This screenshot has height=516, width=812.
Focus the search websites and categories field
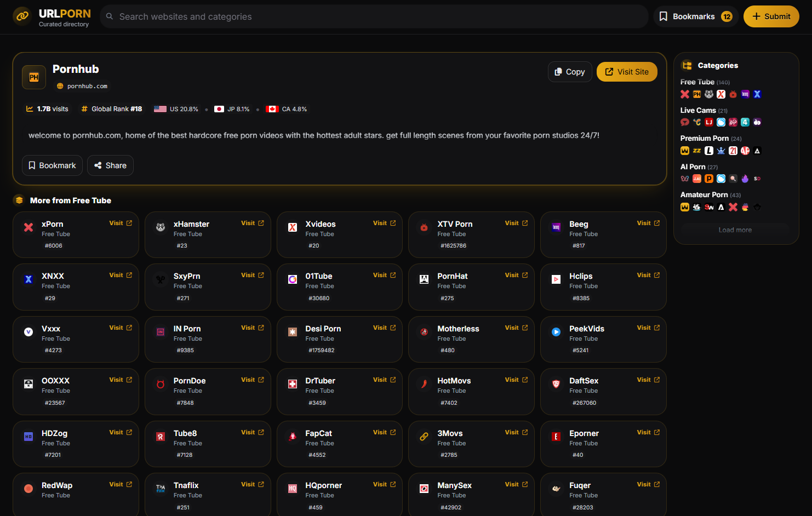(x=374, y=16)
